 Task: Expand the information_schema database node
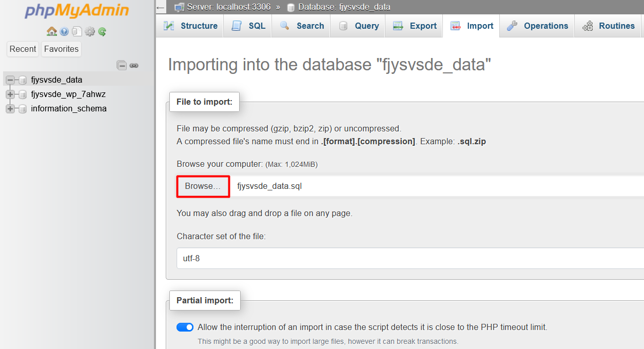pyautogui.click(x=10, y=109)
